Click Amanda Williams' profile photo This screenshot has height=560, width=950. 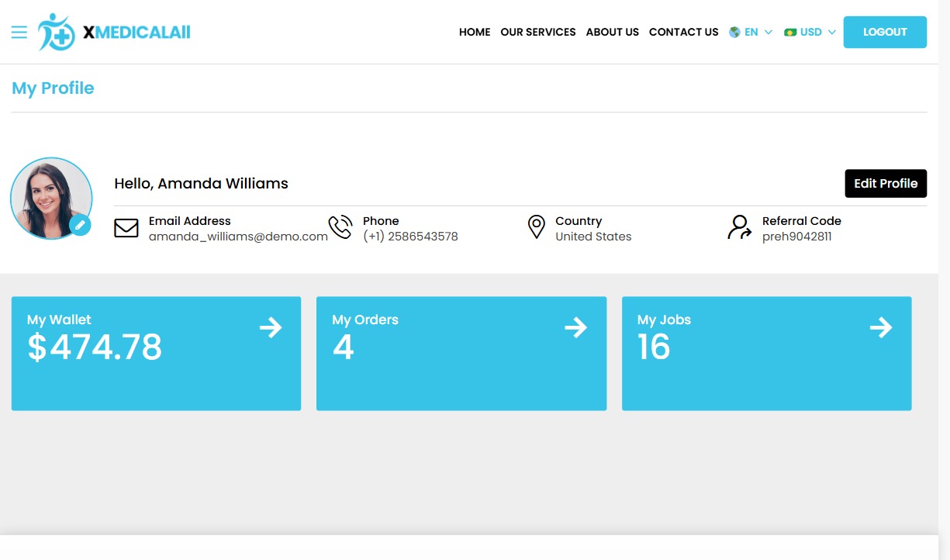[50, 197]
